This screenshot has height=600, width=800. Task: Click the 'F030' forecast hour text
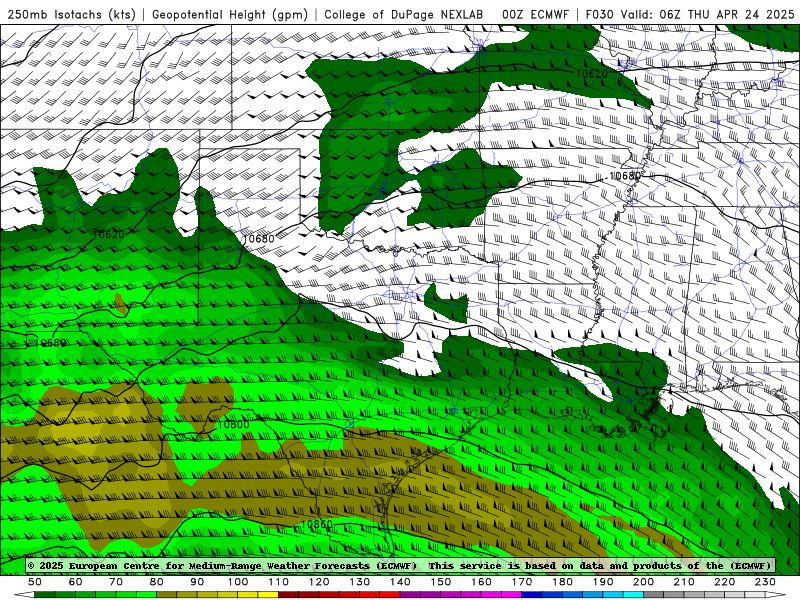pos(599,14)
